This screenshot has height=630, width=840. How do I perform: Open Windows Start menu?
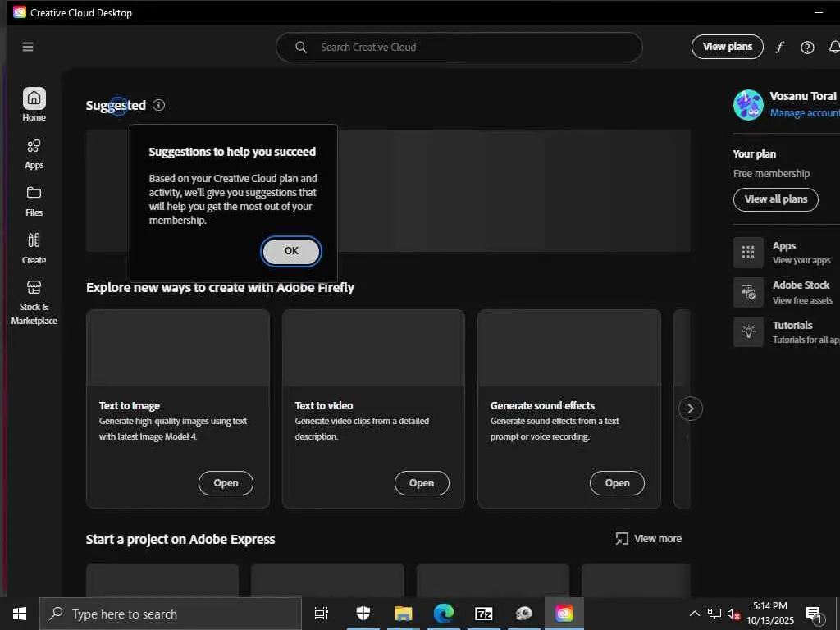tap(20, 614)
